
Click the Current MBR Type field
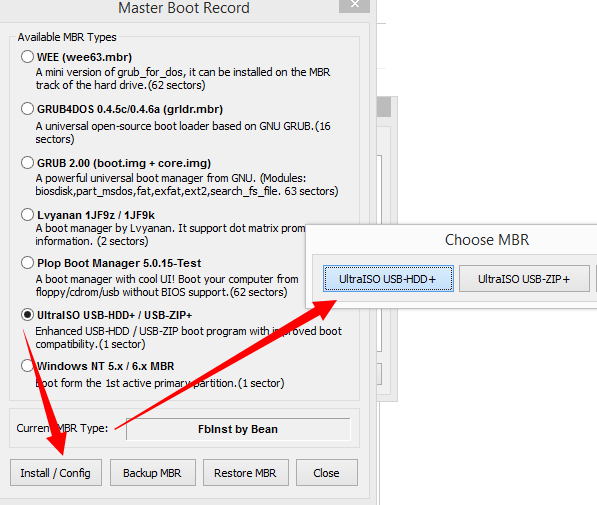(238, 429)
